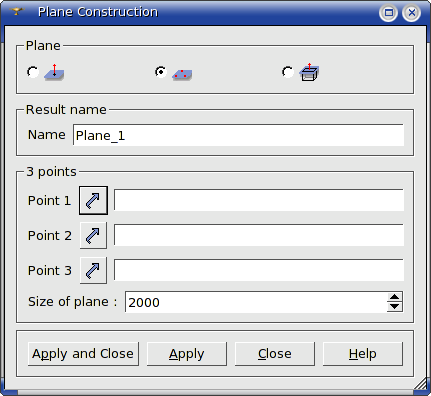Click the Apply button
The image size is (431, 396).
187,354
